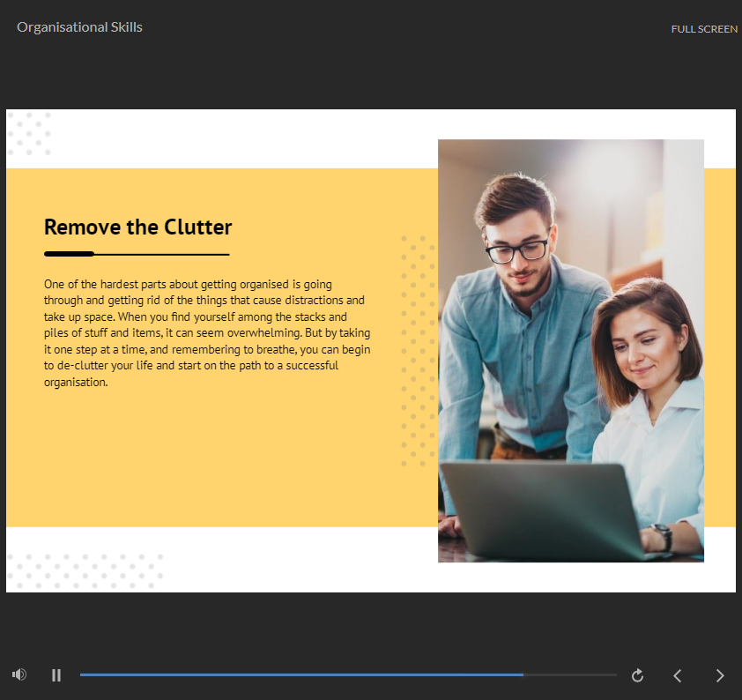Go to the previous slide
This screenshot has height=700, width=742.
pyautogui.click(x=678, y=675)
